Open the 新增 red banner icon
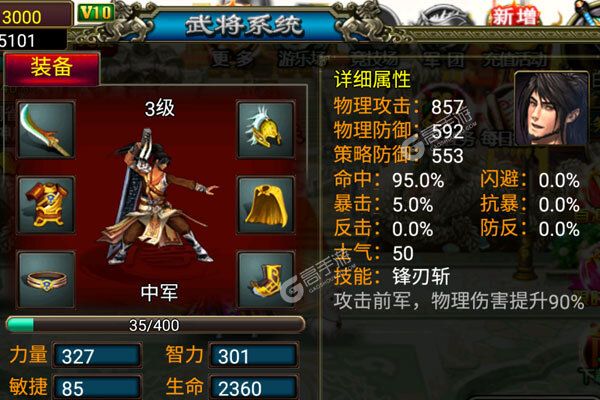This screenshot has height=400, width=600. 515,16
